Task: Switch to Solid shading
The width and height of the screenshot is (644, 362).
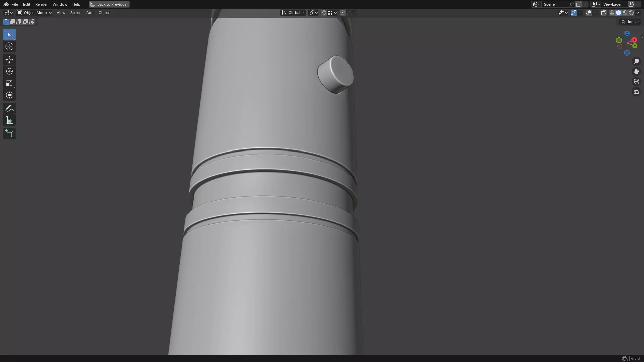Action: point(619,13)
